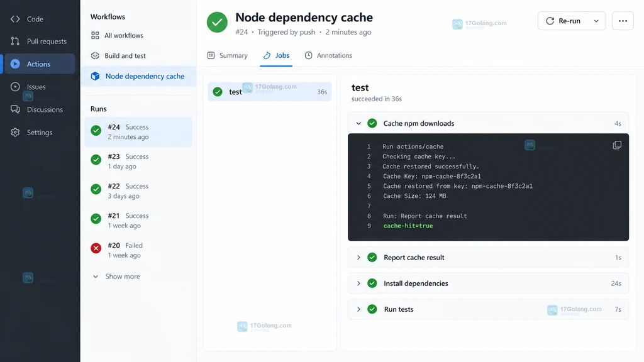Image resolution: width=644 pixels, height=362 pixels.
Task: Collapse the Cache npm downloads step
Action: 358,123
